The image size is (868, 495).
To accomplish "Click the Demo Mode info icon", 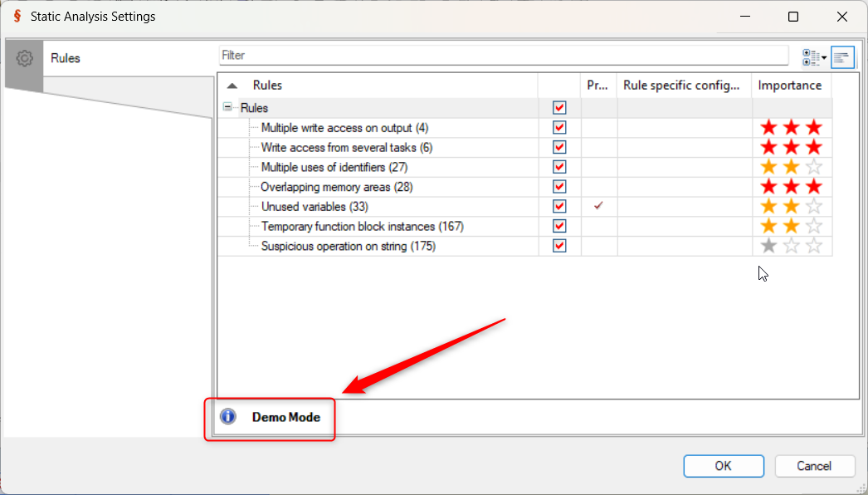I will (228, 417).
